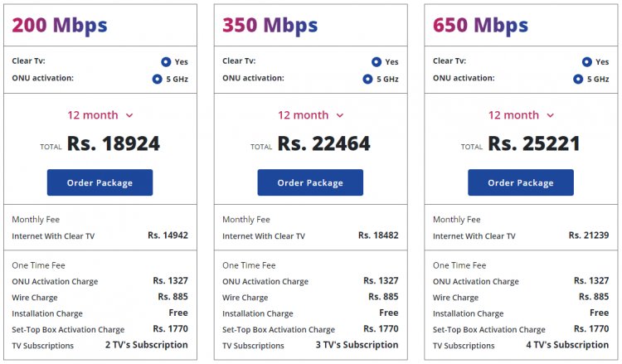Order the 650 Mbps package
Screen dimensions: 622x364
521,182
